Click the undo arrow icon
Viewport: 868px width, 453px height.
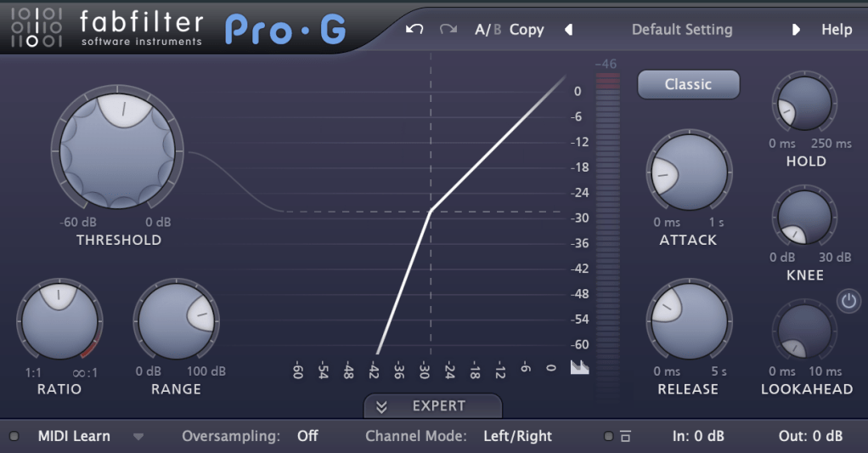[x=414, y=30]
